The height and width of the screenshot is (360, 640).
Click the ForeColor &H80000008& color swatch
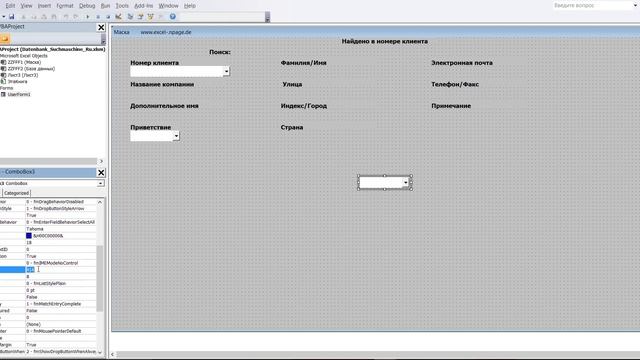[29, 236]
